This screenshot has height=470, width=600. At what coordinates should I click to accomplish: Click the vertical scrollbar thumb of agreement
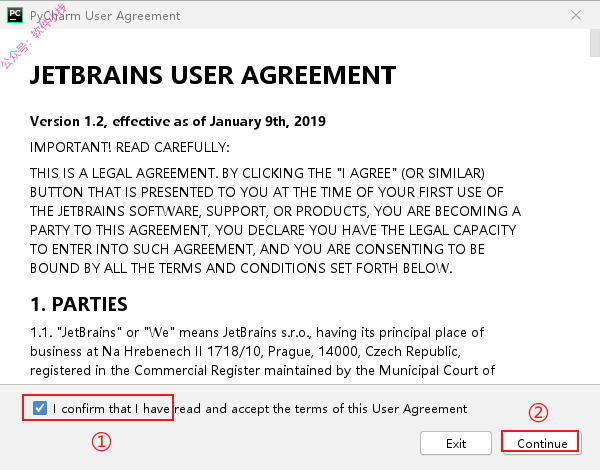(x=595, y=43)
